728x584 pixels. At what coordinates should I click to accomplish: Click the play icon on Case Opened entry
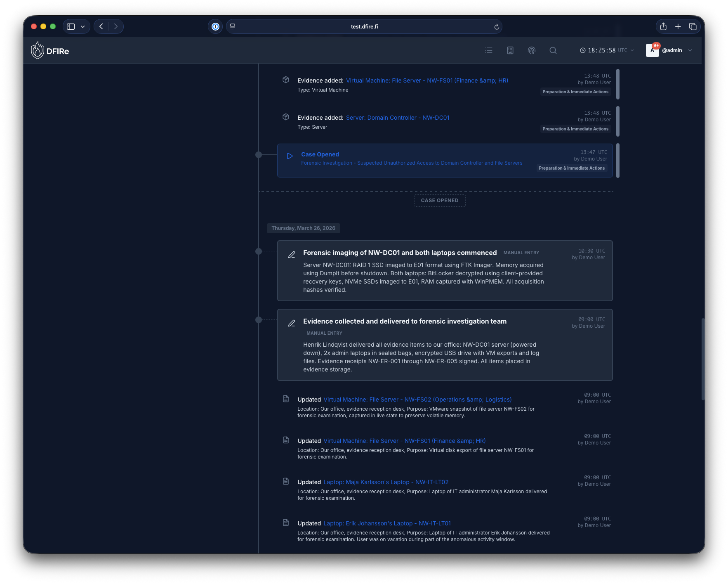coord(290,156)
